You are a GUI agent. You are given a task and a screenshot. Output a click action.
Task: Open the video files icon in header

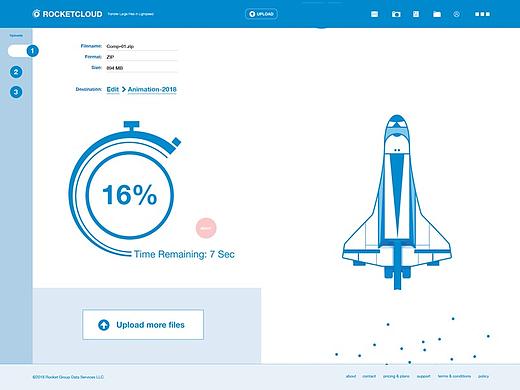(375, 14)
